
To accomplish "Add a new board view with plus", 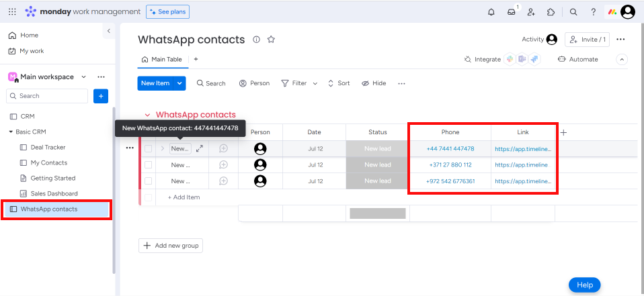I will (196, 59).
